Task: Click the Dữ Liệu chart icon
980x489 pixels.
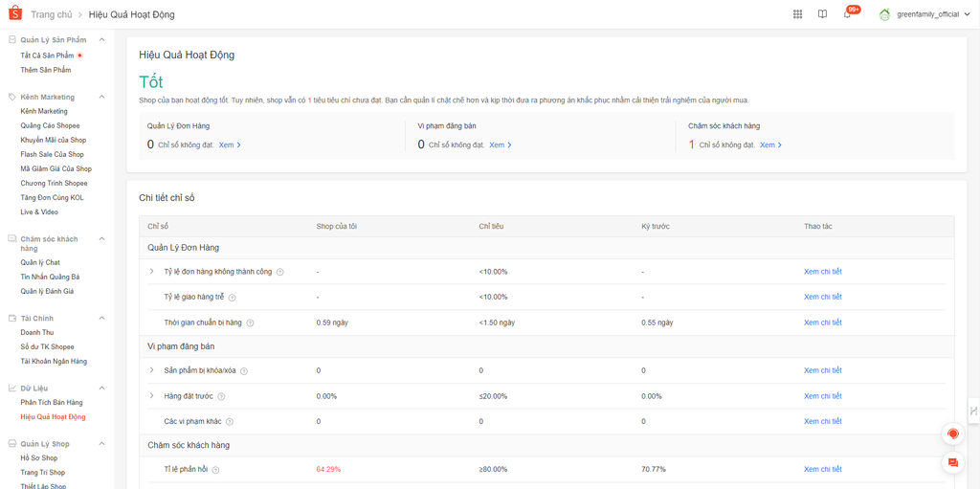Action: click(11, 389)
